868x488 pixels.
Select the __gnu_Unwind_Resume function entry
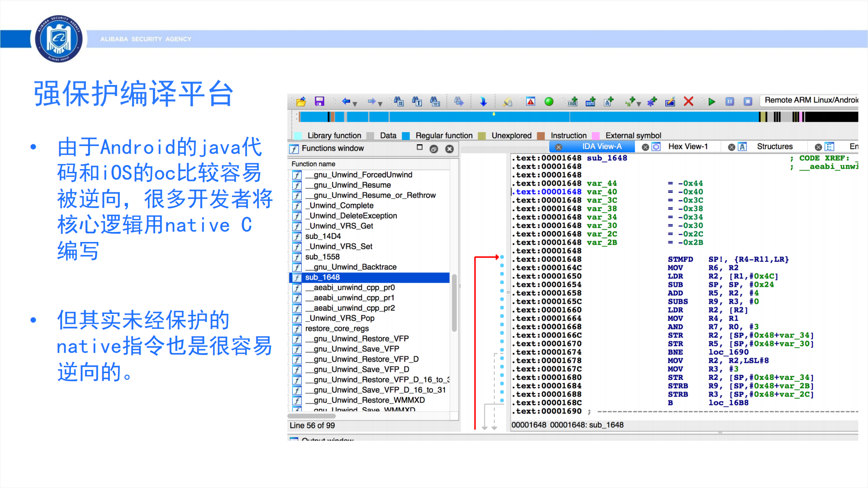(348, 185)
